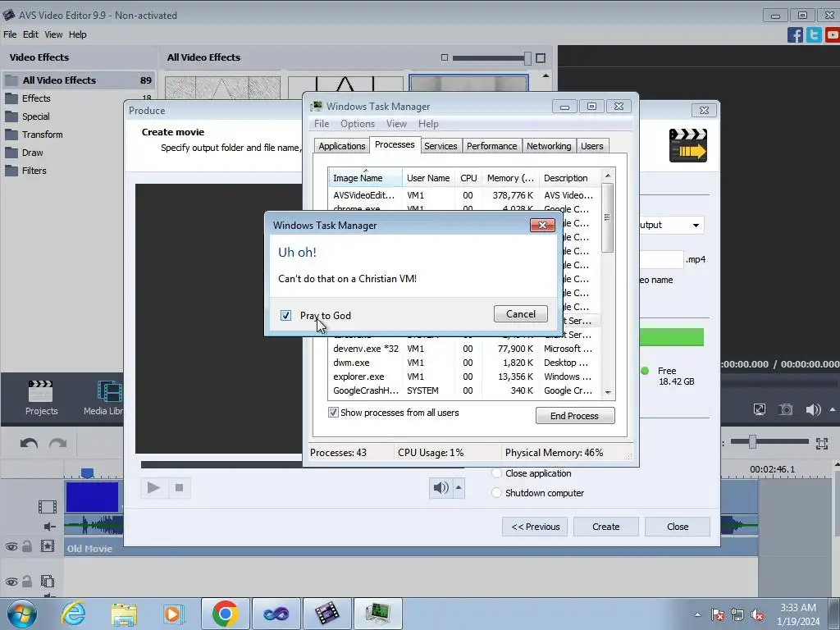840x630 pixels.
Task: Click the Close button in Produce dialog
Action: click(x=678, y=527)
